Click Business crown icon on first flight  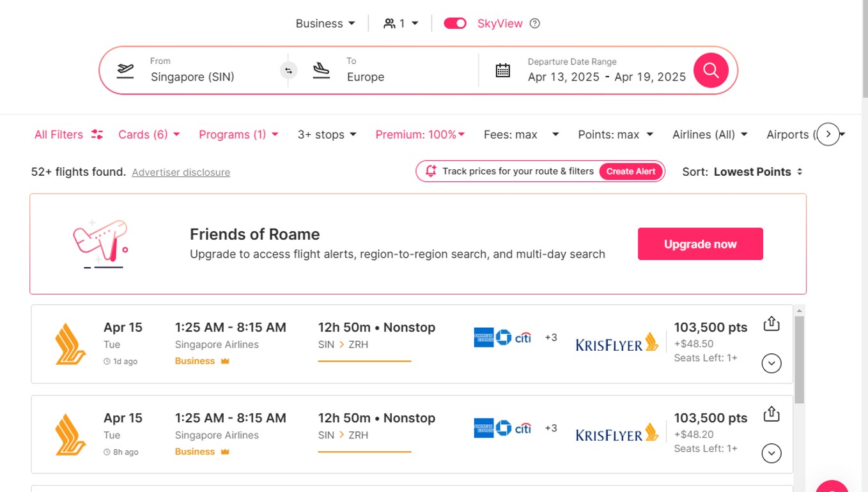click(225, 361)
